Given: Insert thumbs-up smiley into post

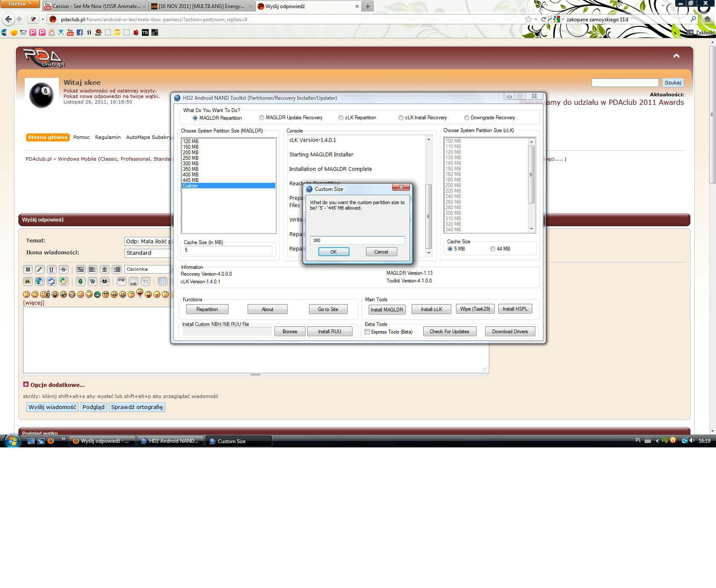Looking at the screenshot, I should pyautogui.click(x=45, y=294).
